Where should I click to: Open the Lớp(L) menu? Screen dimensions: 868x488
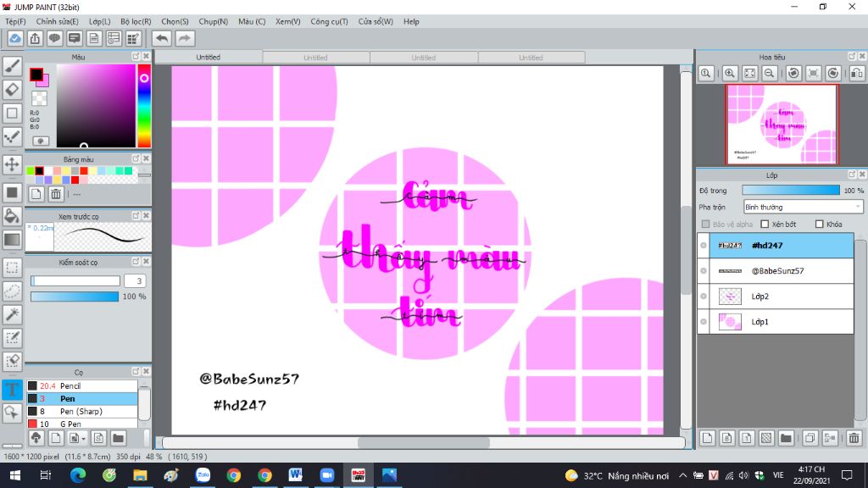pos(100,21)
